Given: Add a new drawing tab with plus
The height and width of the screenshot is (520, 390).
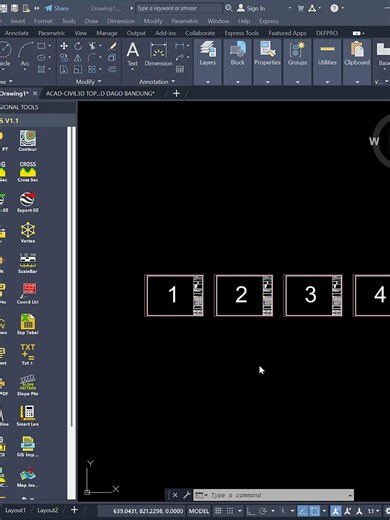Looking at the screenshot, I should coord(176,93).
